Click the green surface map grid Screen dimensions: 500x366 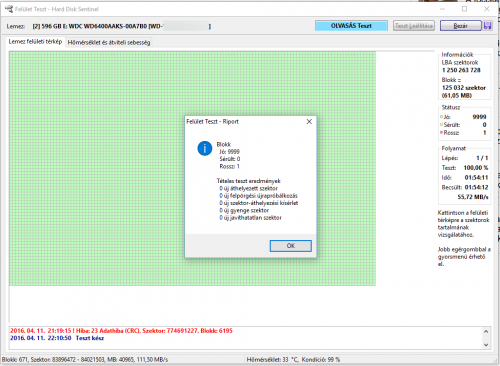[x=192, y=168]
